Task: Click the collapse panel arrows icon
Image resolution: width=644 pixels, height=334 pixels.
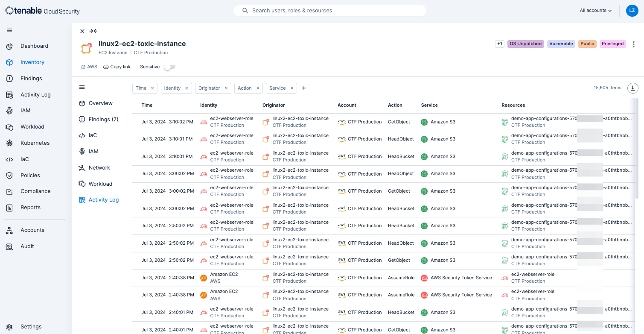Action: coord(93,31)
